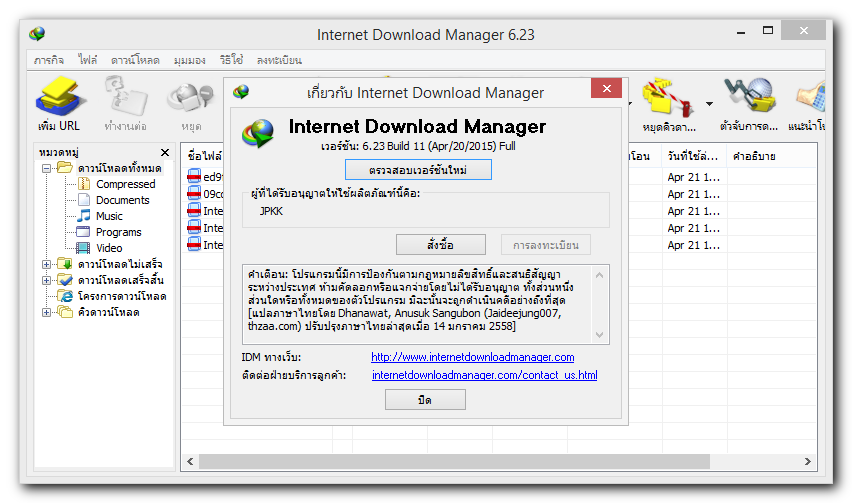Expand the คิวดาวน์โหลด tree node

47,312
